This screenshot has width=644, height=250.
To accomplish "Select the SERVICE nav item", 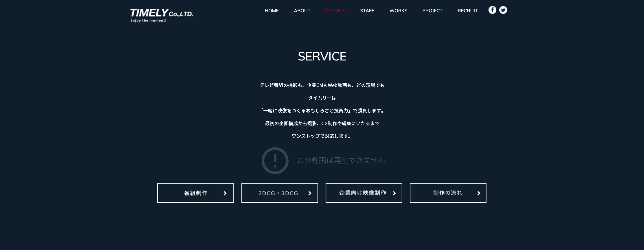I will coord(335,11).
